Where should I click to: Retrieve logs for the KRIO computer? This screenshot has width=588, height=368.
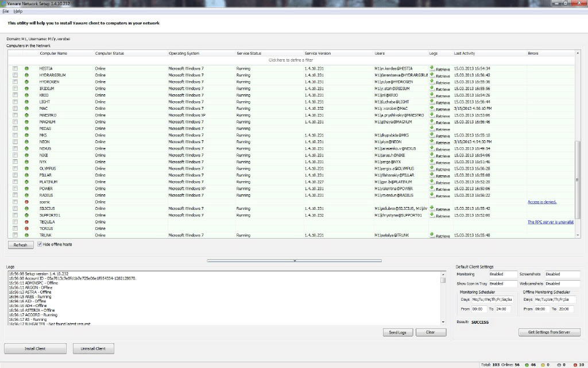tap(439, 95)
